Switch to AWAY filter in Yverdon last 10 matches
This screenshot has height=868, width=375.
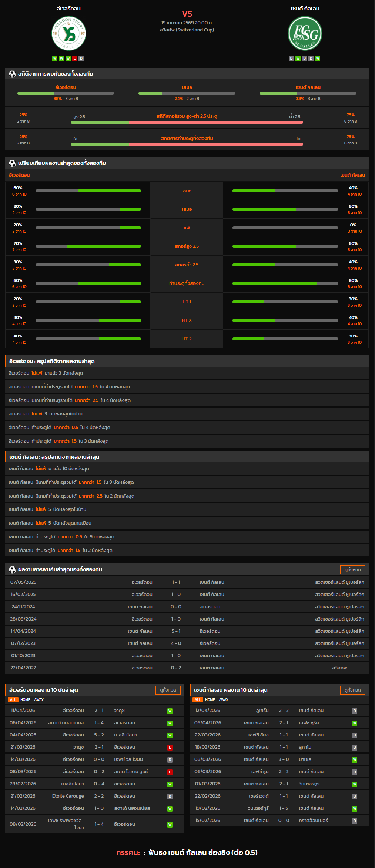tap(39, 699)
